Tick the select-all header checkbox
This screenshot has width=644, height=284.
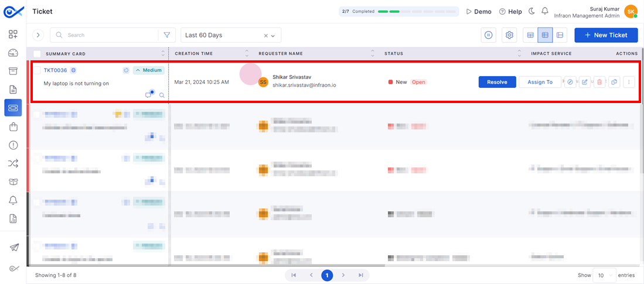tap(37, 54)
